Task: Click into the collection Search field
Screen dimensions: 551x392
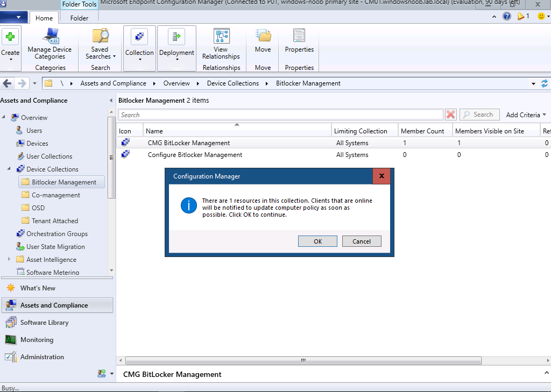Action: coord(281,115)
